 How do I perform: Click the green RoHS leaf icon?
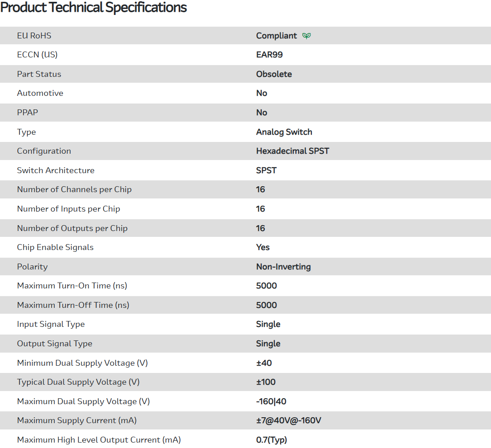(306, 36)
